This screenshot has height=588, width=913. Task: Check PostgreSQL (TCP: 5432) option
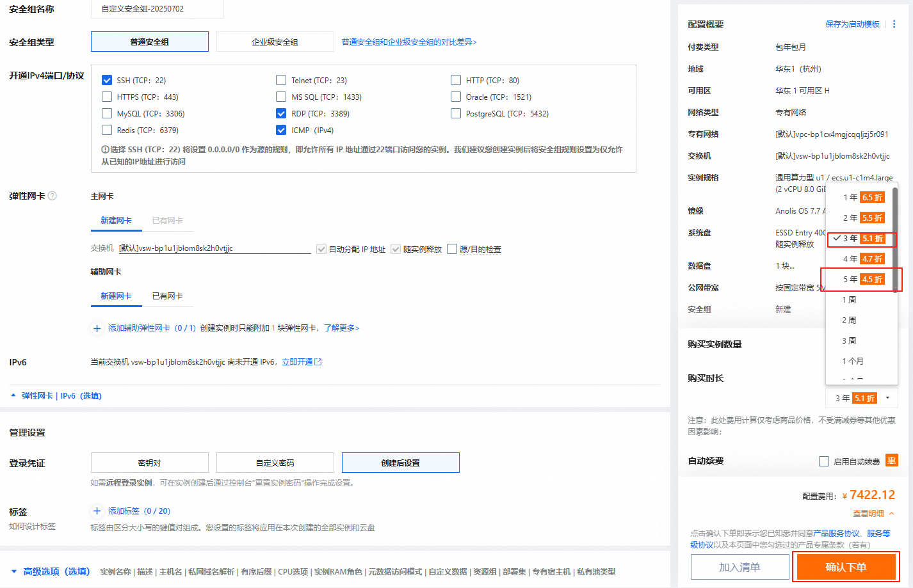point(456,114)
